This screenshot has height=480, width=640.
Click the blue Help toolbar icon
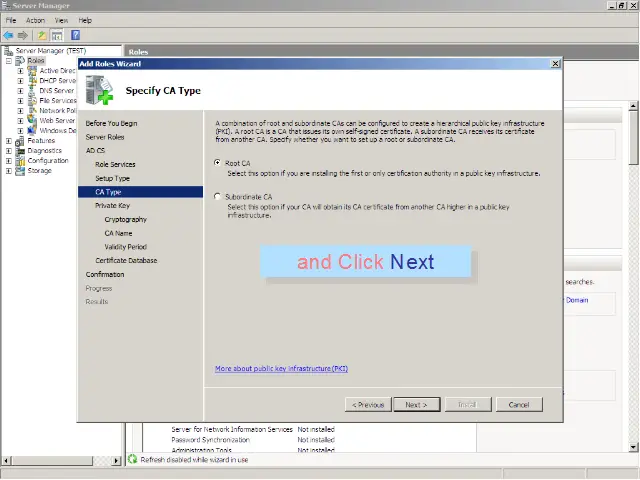coord(74,35)
